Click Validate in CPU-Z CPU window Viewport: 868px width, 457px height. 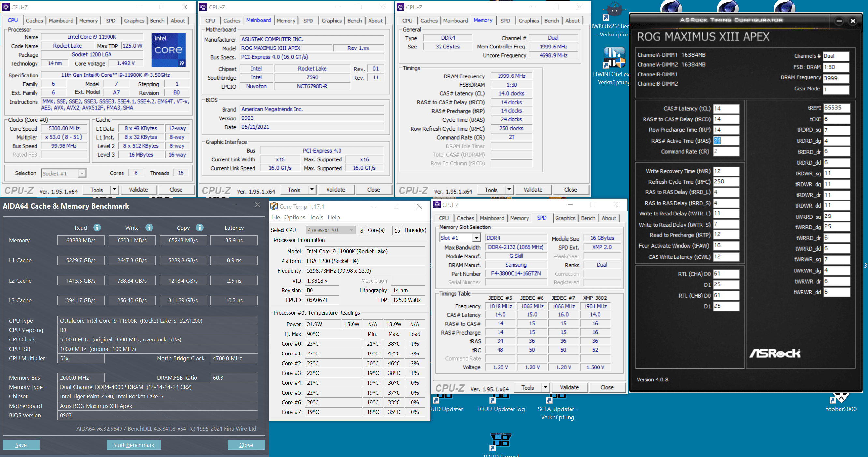tap(138, 190)
